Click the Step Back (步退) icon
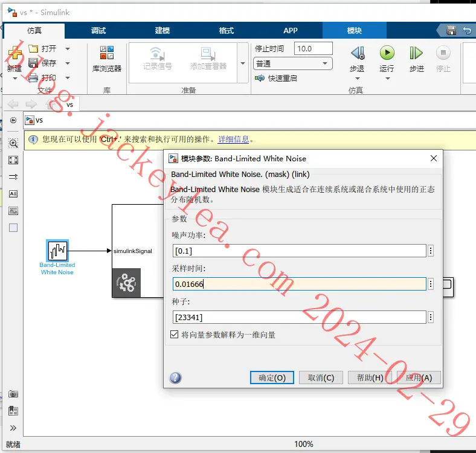Viewport: 476px width, 453px height. pos(358,53)
